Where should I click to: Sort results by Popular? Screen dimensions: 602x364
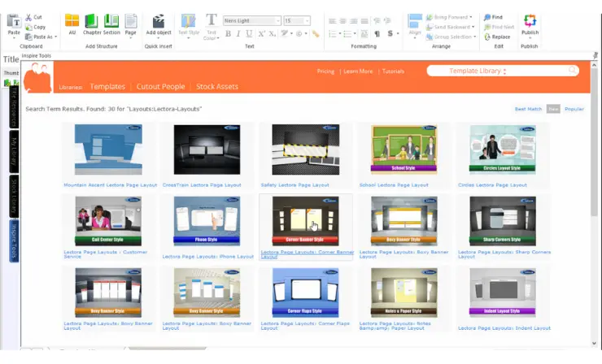(574, 109)
